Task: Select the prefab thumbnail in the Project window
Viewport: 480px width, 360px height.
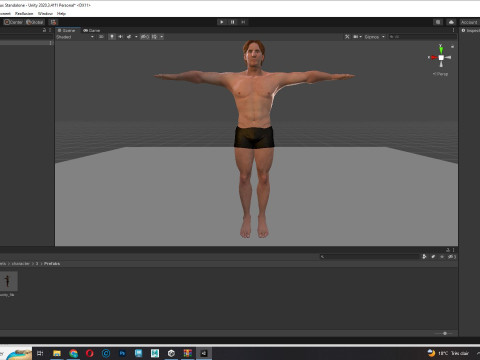Action: point(8,281)
